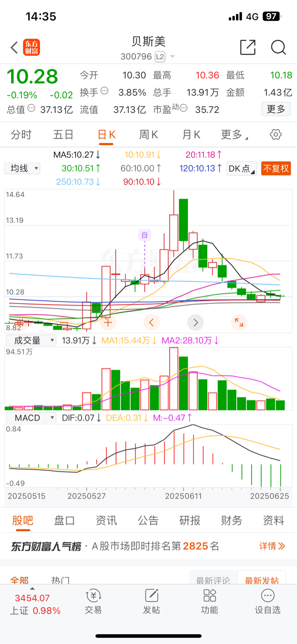Expand the 更多 chart period dropdown
Viewport: 297px width, 644px height.
234,135
